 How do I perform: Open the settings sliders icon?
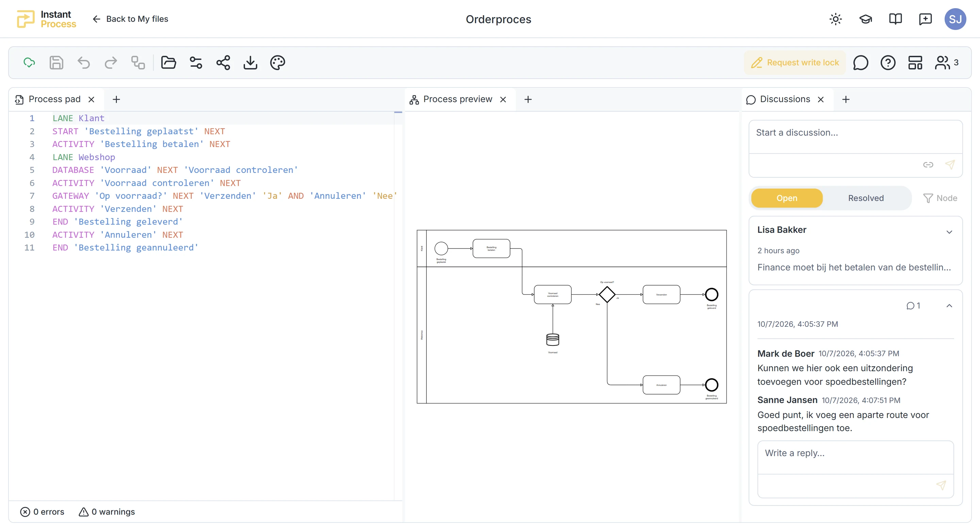click(x=196, y=62)
